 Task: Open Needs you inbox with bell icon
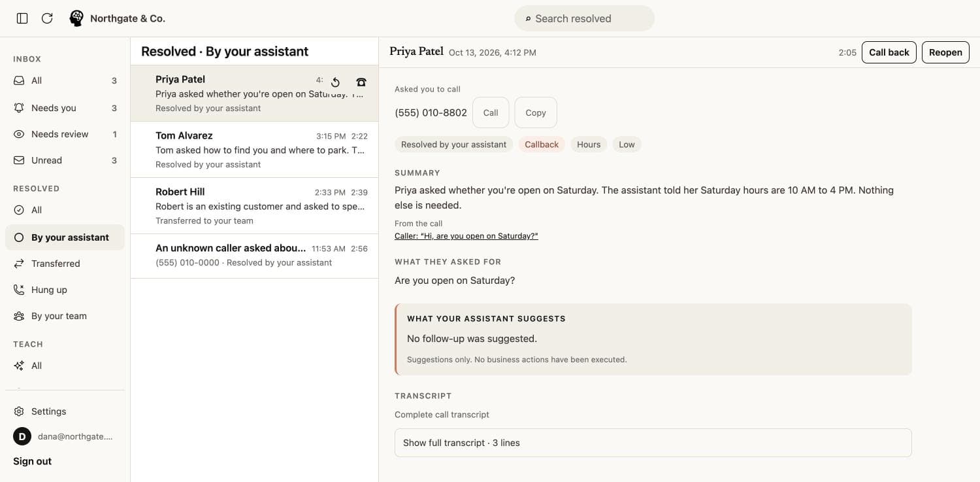(x=65, y=108)
